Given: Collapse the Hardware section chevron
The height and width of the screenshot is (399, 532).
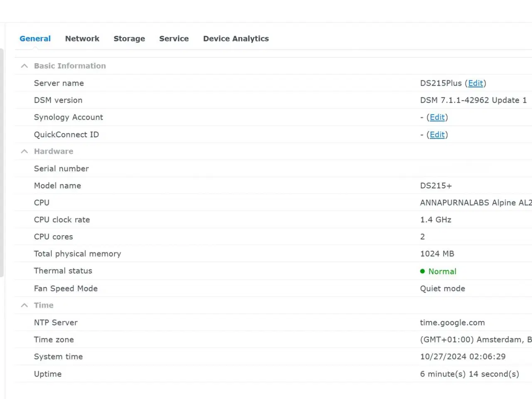Looking at the screenshot, I should click(x=25, y=151).
